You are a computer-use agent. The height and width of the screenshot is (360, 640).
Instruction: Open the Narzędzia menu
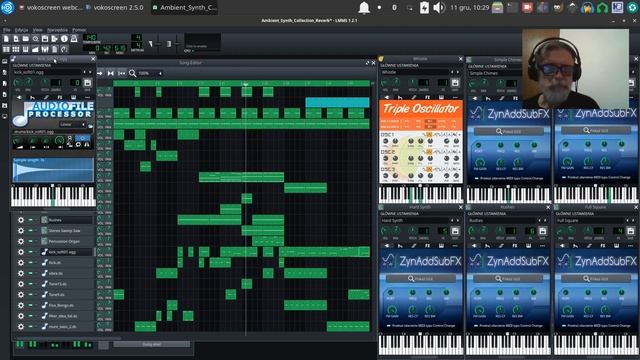pos(57,30)
